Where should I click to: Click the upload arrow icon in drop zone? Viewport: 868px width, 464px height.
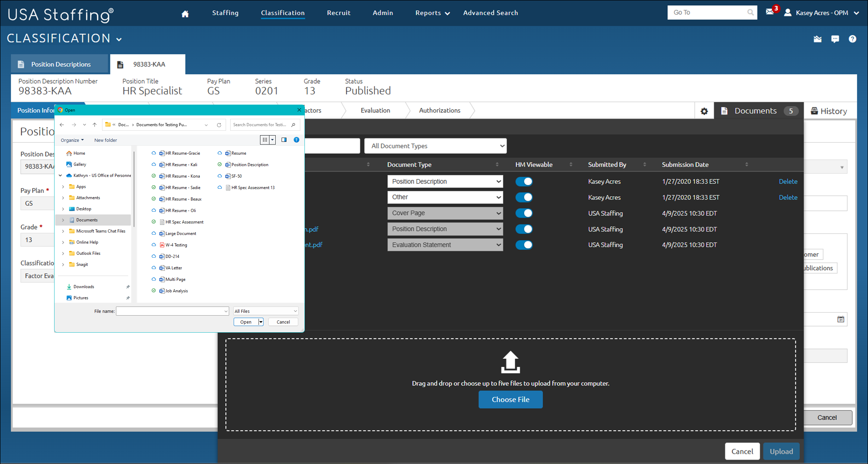coord(510,362)
